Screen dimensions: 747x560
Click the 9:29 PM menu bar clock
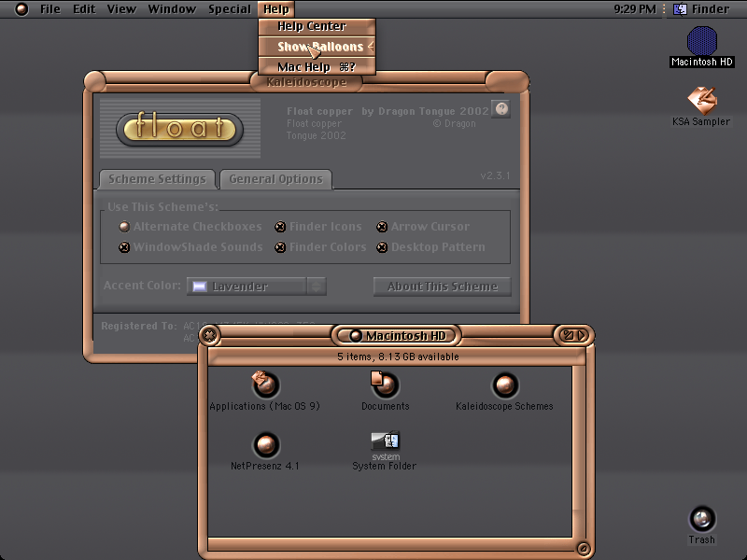(635, 9)
